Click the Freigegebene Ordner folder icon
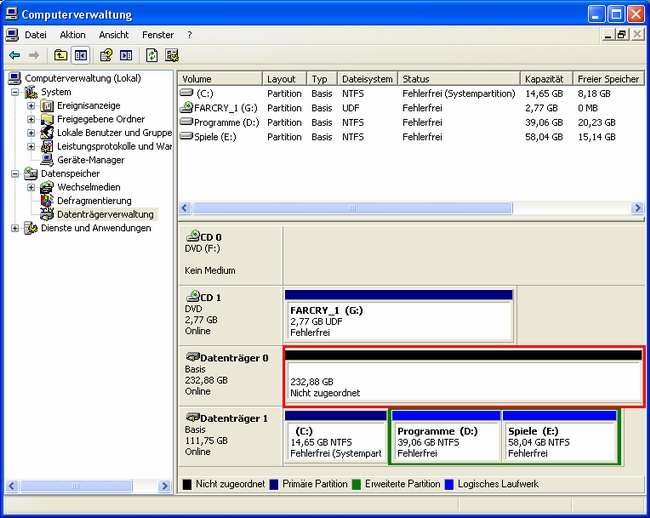Image resolution: width=650 pixels, height=518 pixels. tap(47, 119)
